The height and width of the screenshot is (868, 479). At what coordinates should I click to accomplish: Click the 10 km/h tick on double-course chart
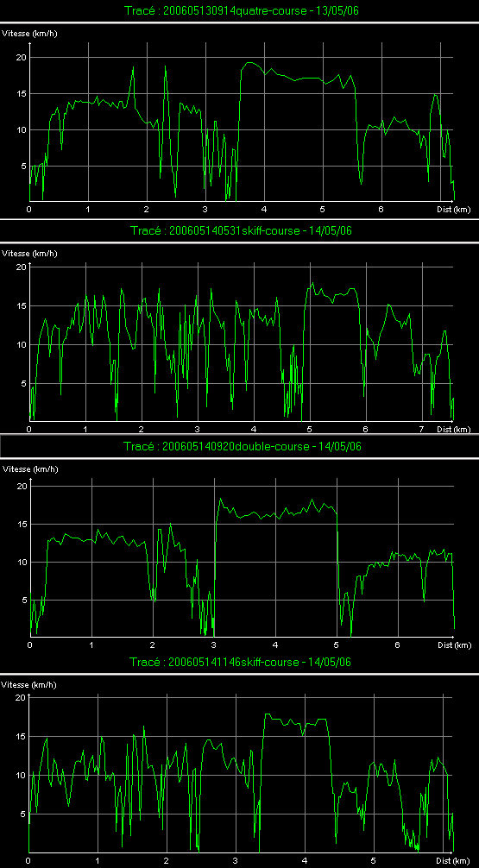pyautogui.click(x=22, y=562)
